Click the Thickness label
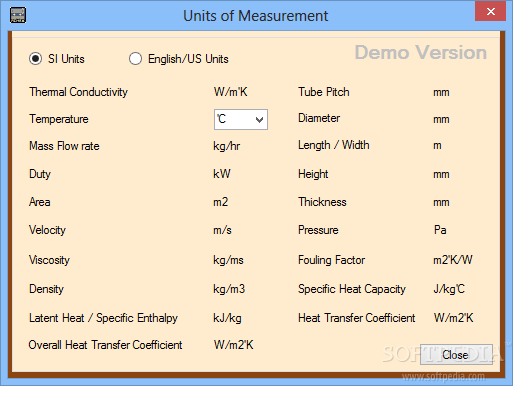Screen dimensions: 525x395 [322, 202]
